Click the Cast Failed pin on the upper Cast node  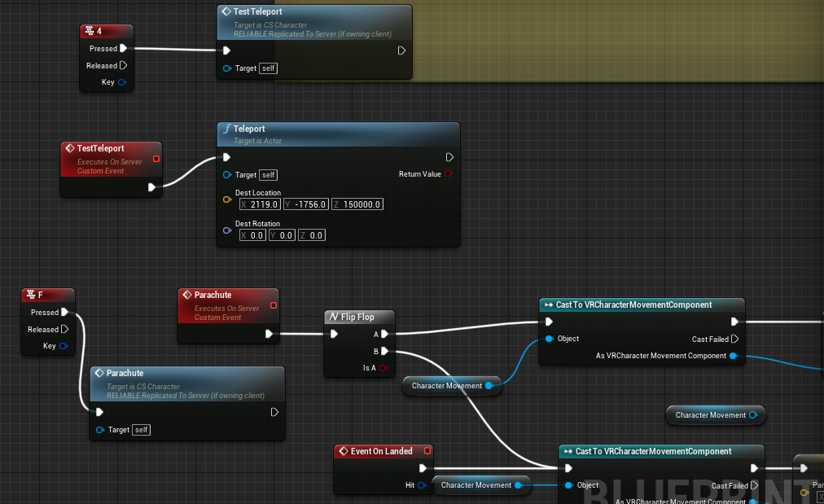(x=734, y=339)
